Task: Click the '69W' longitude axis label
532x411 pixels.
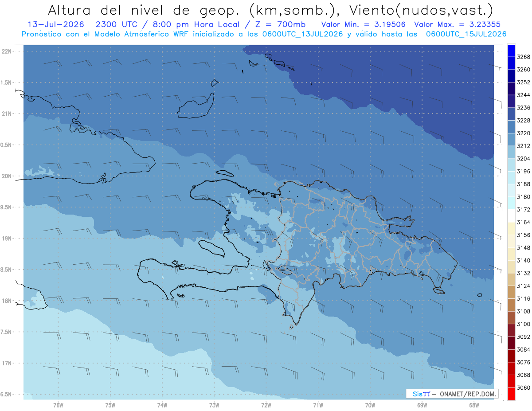Action: pyautogui.click(x=422, y=405)
